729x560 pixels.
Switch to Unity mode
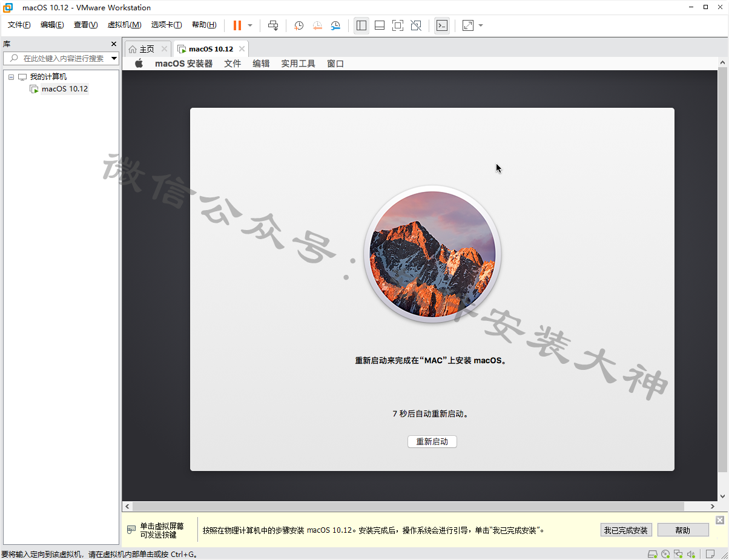416,25
